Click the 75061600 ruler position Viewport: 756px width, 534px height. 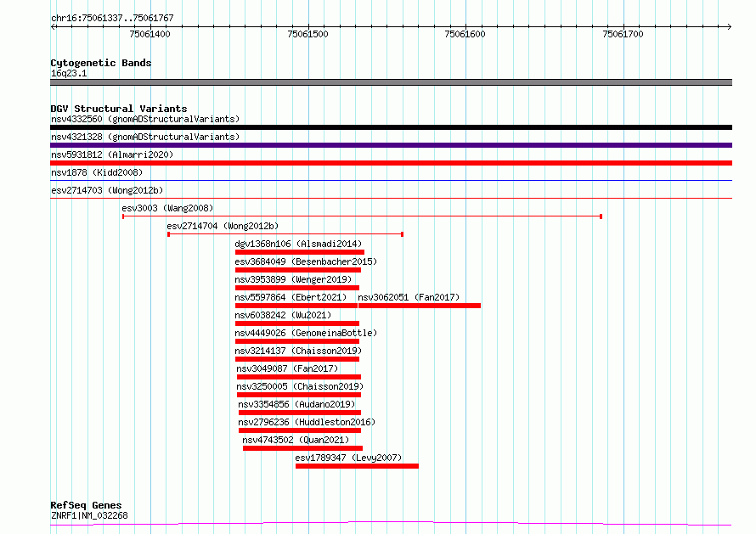(465, 34)
